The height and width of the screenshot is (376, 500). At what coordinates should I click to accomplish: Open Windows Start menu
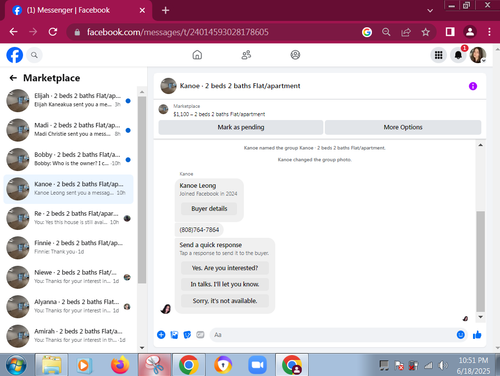pyautogui.click(x=16, y=365)
